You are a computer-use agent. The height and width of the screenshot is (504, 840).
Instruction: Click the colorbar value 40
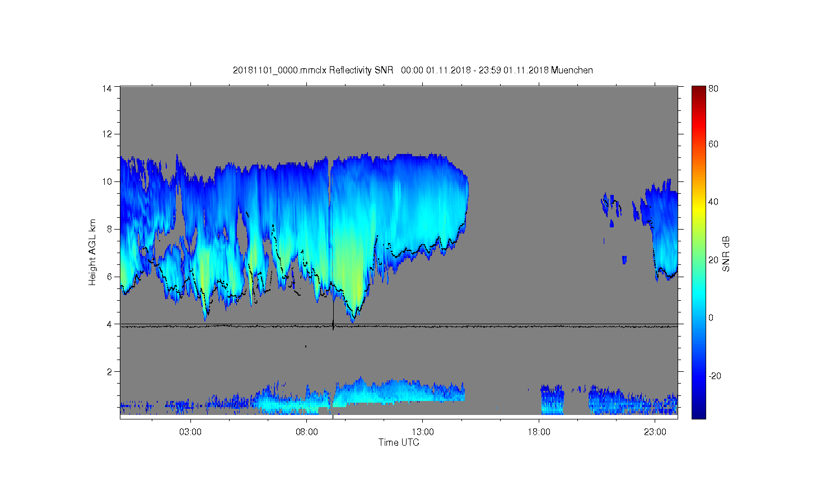[713, 202]
